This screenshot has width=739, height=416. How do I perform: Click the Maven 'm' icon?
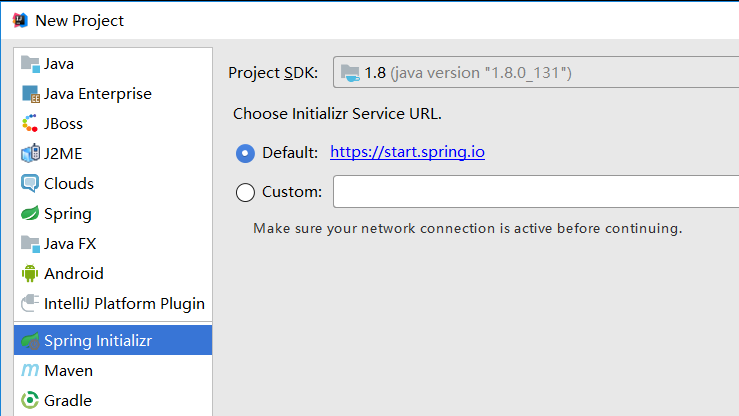click(30, 370)
